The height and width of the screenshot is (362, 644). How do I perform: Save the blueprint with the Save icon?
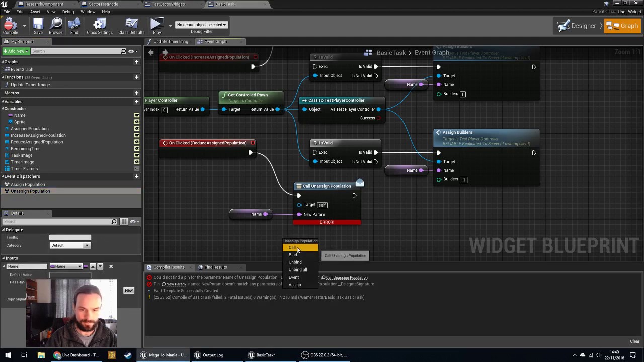(x=38, y=26)
